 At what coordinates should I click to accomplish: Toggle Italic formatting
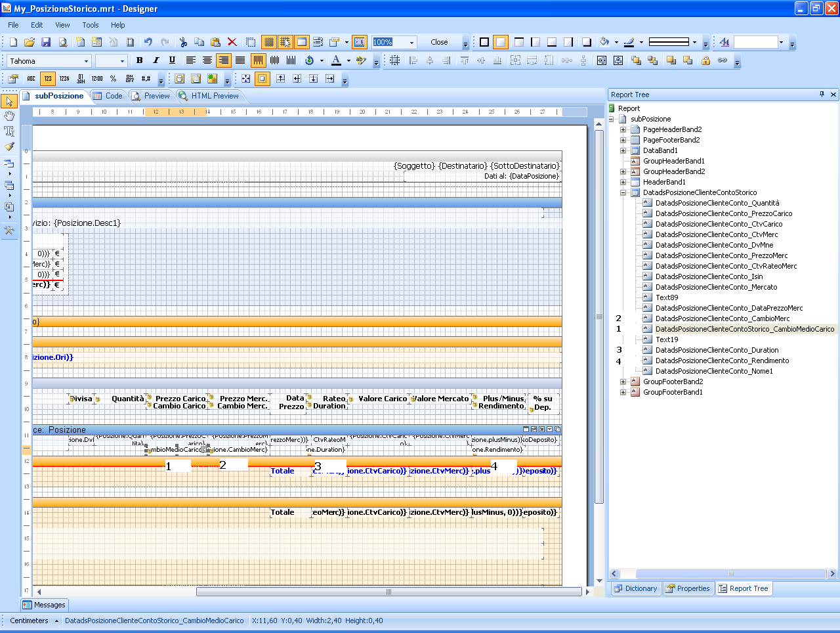(x=156, y=60)
